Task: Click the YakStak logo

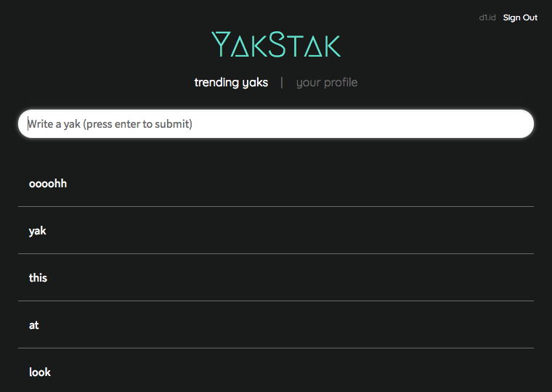Action: click(x=276, y=44)
